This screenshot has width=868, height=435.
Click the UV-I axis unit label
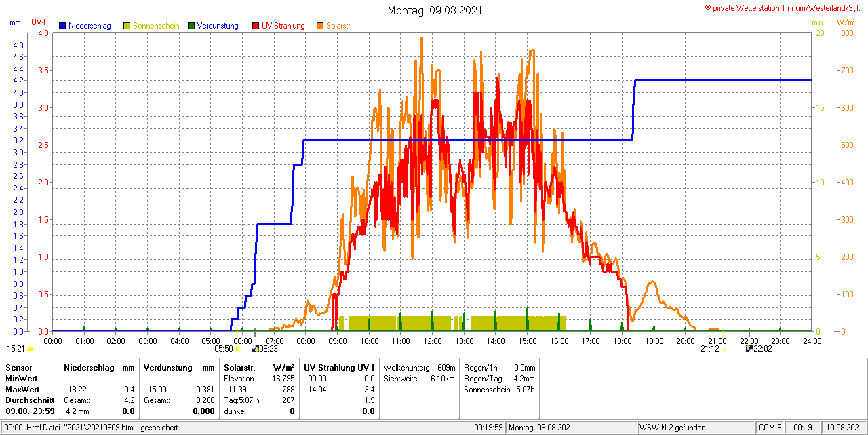39,22
